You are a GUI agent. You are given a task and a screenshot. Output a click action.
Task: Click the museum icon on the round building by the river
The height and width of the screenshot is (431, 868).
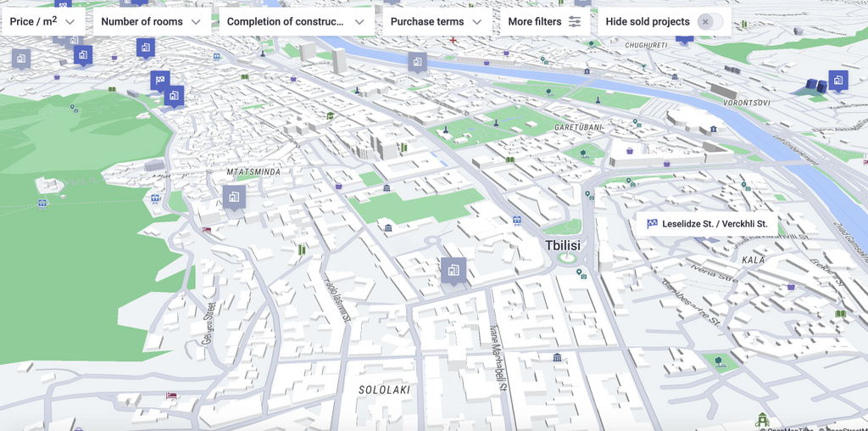click(714, 129)
